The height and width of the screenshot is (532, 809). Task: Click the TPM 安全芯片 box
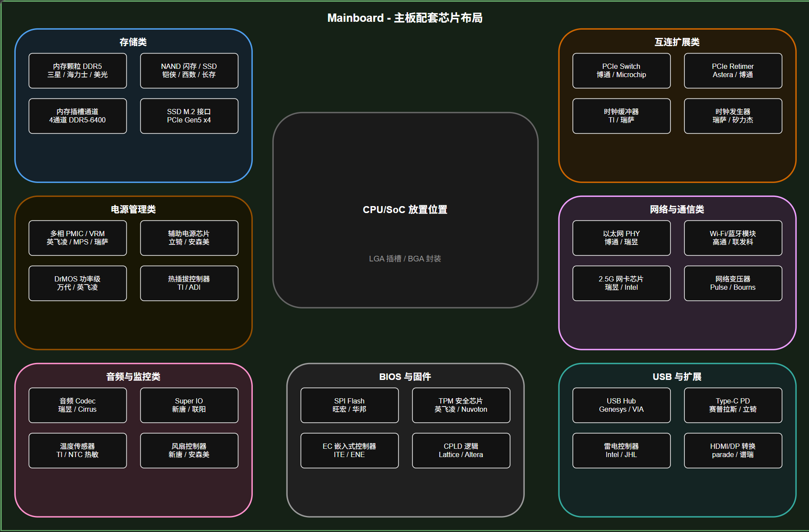(461, 405)
